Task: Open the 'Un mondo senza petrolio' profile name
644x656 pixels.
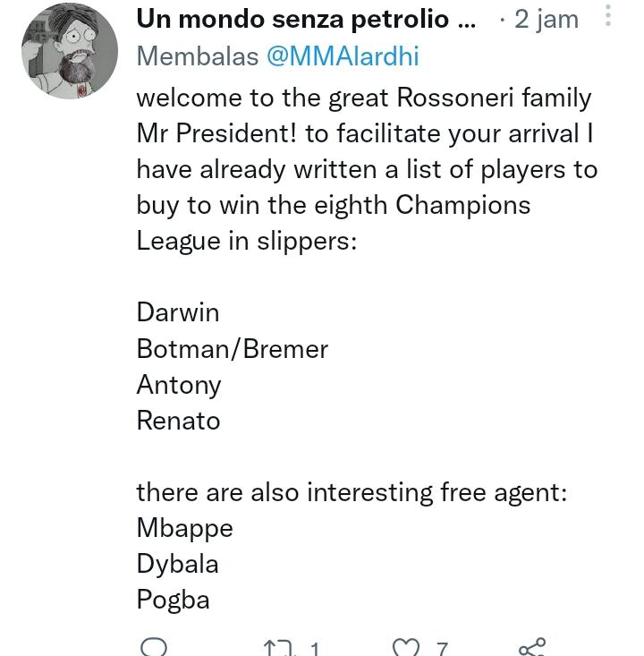Action: [x=306, y=19]
